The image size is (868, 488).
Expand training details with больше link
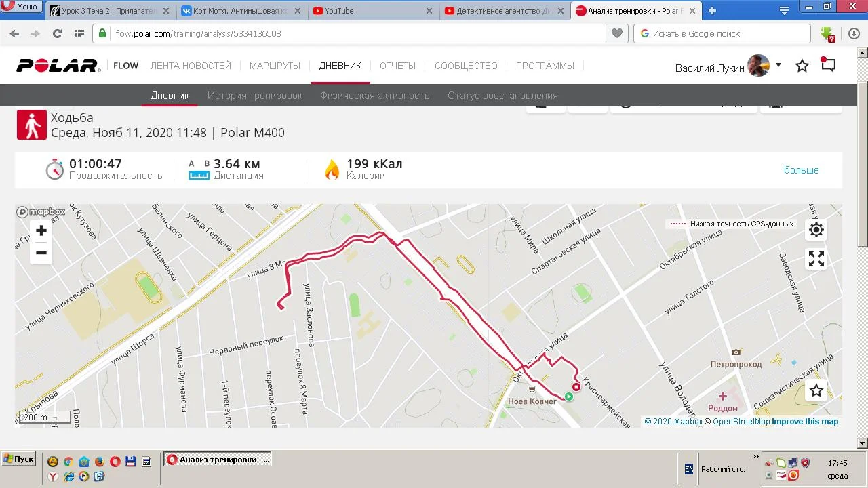click(x=802, y=170)
